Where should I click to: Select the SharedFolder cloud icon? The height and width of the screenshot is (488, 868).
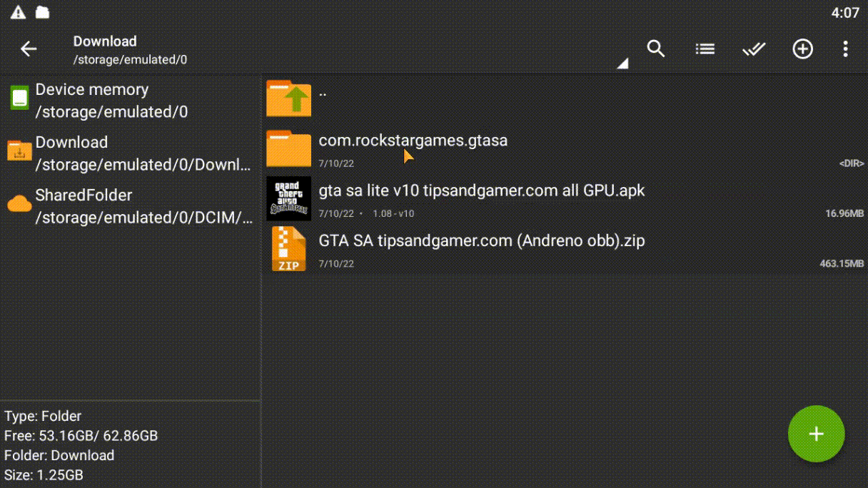point(19,204)
